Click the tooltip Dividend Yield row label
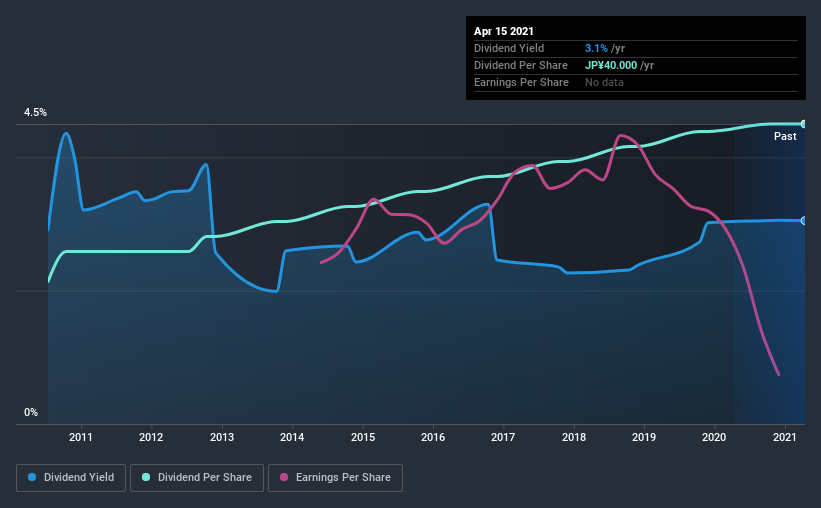Screen dimensions: 821x508 (x=509, y=48)
